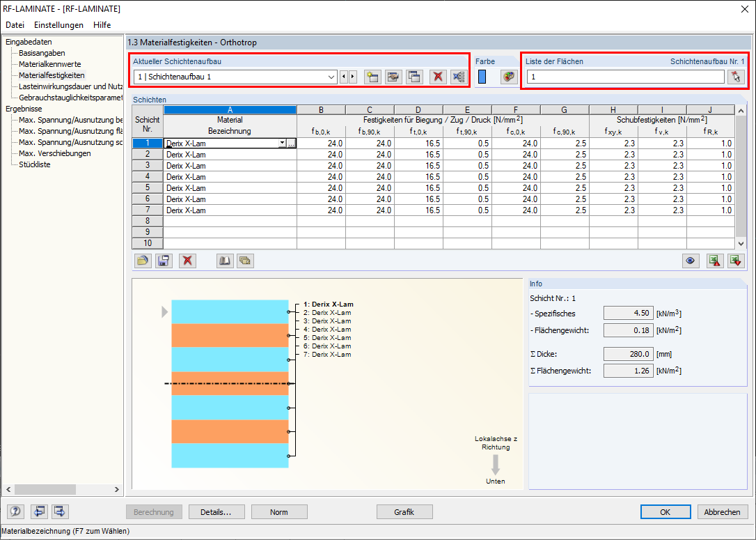Go to next Schichtenaufbau arrow
Screen dimensions: 756x540
352,77
